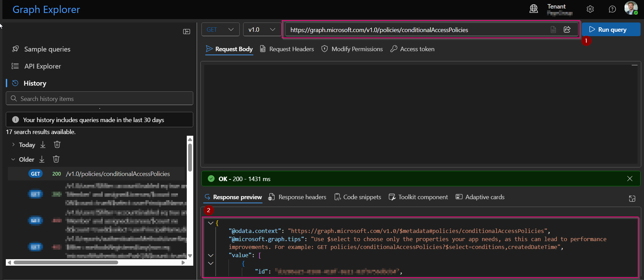Open the Toolkit component tab
The height and width of the screenshot is (280, 644).
[x=418, y=197]
